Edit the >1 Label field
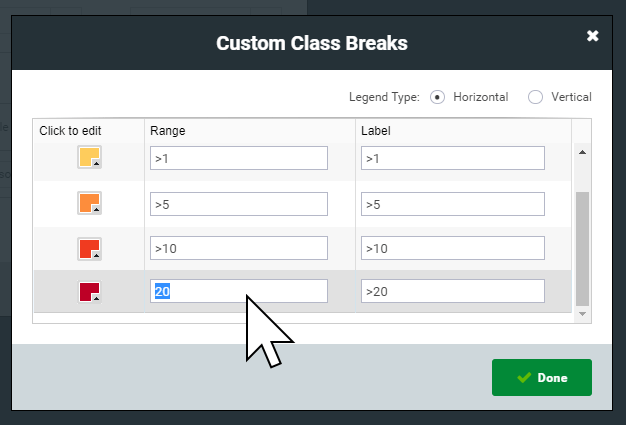 453,158
